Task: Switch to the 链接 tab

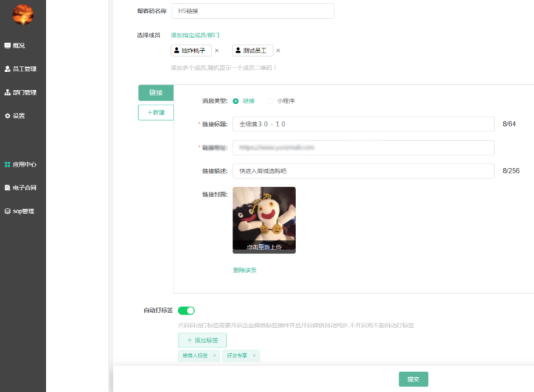Action: (x=156, y=93)
